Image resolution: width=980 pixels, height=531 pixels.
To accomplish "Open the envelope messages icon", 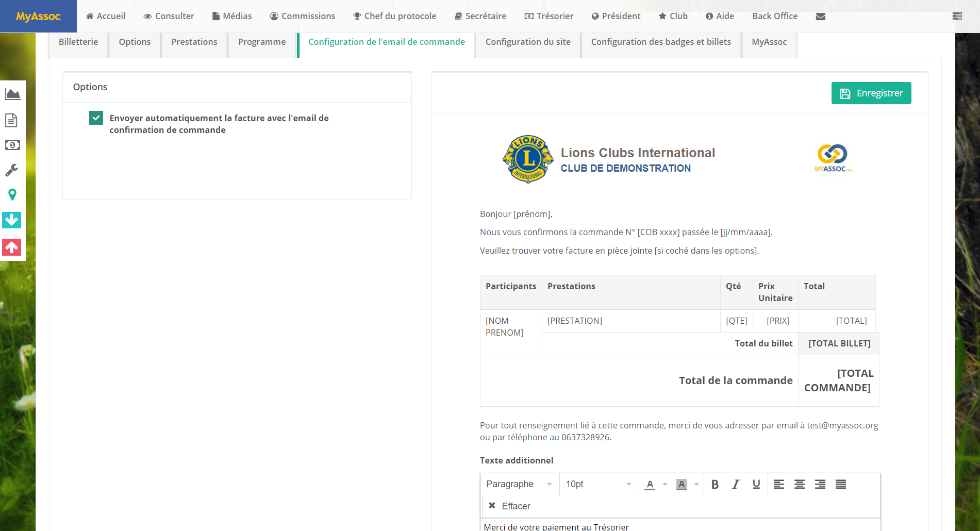I will pos(821,16).
